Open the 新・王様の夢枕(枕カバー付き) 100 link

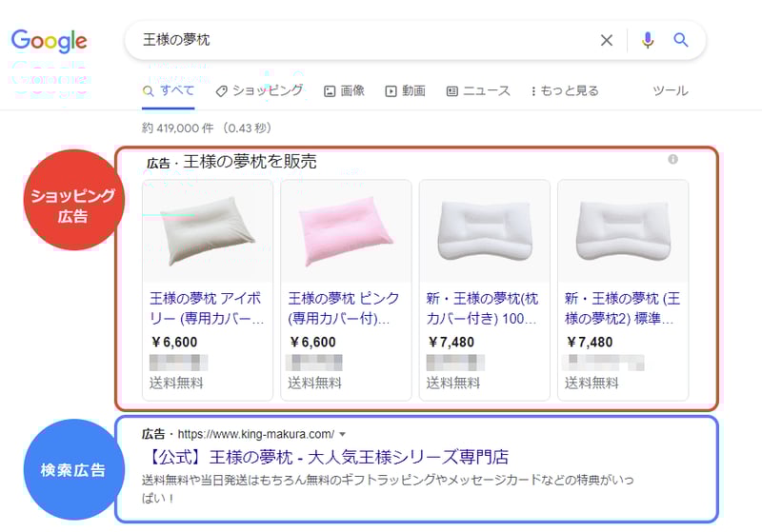pos(482,308)
